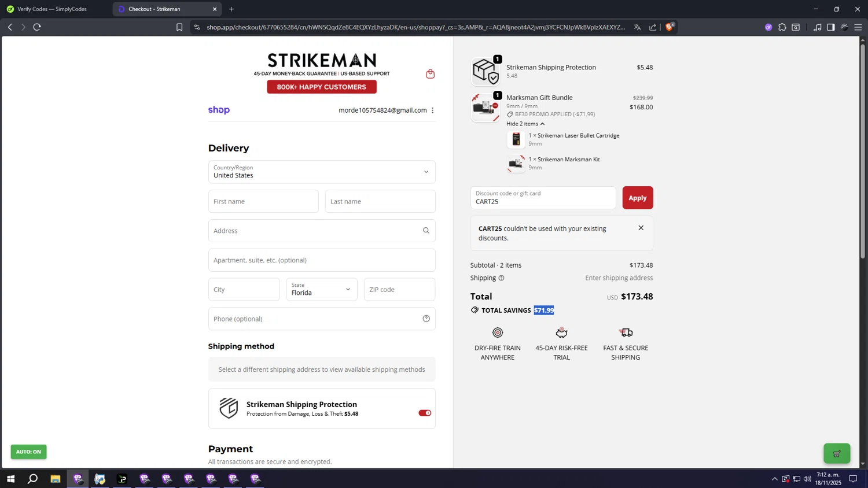Toggle Strikeman Shipping Protection switch off
Image resolution: width=868 pixels, height=488 pixels.
tap(425, 413)
